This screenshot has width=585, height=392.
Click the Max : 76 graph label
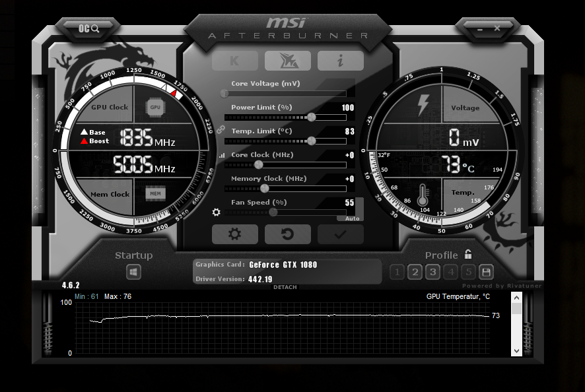tap(118, 296)
